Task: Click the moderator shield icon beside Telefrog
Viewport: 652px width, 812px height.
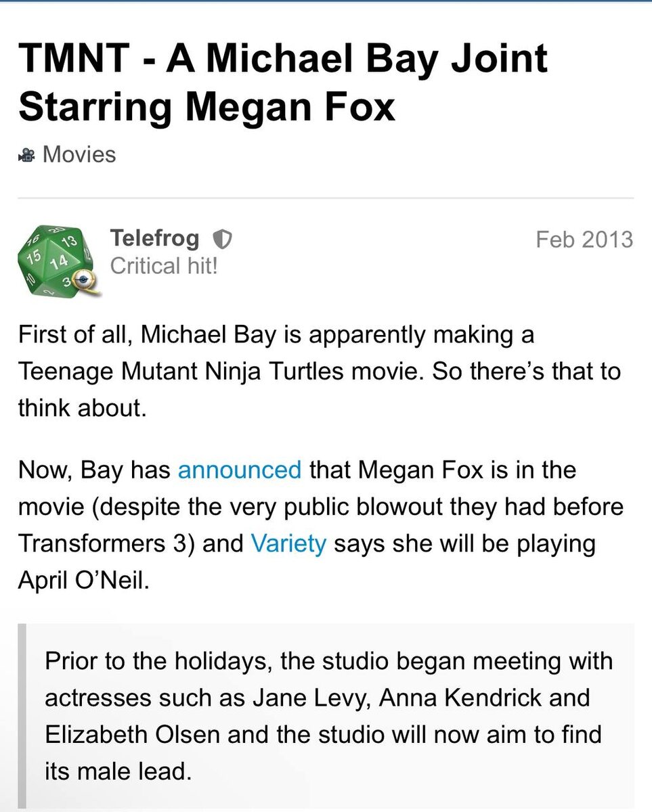Action: pyautogui.click(x=222, y=239)
